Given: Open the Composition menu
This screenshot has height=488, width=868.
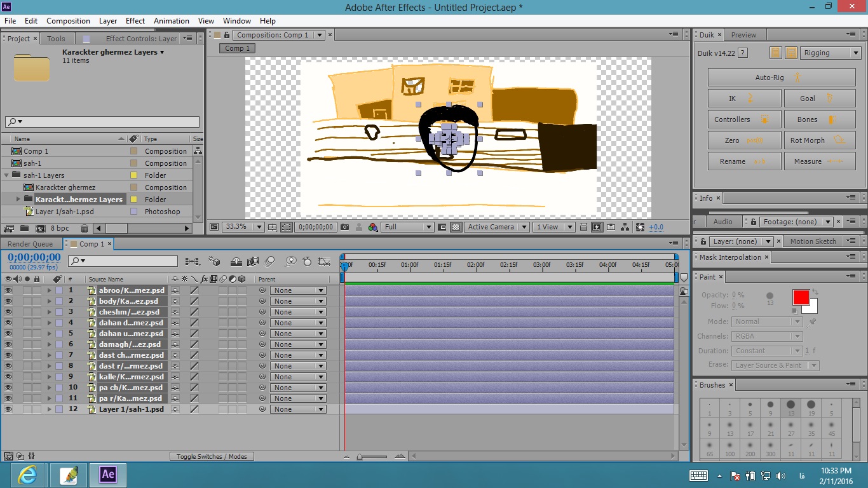Looking at the screenshot, I should point(68,21).
